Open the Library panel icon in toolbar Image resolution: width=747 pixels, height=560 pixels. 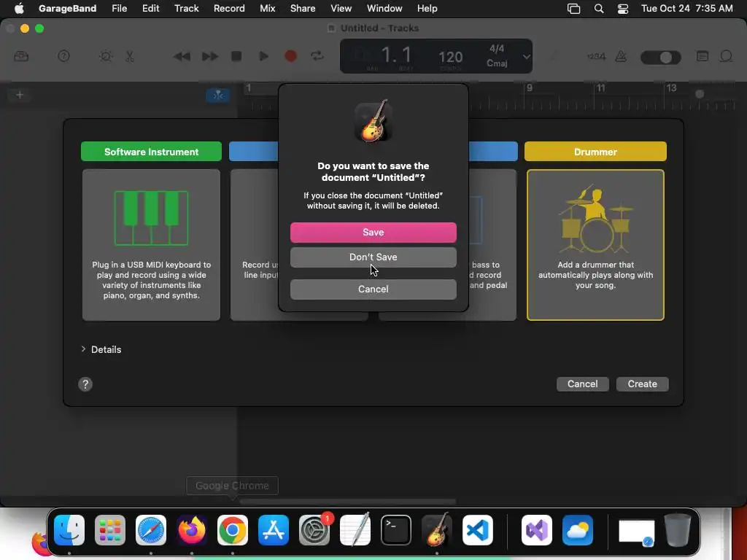21,57
